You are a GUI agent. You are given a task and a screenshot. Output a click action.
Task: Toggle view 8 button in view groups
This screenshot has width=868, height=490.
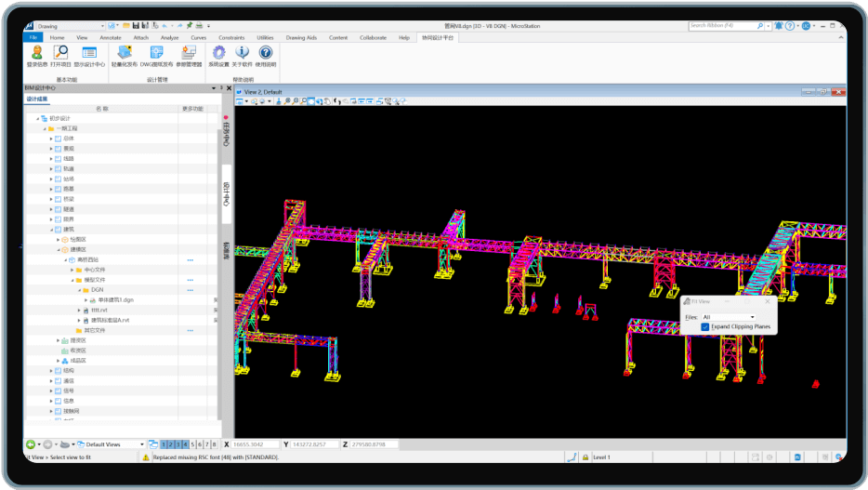215,444
